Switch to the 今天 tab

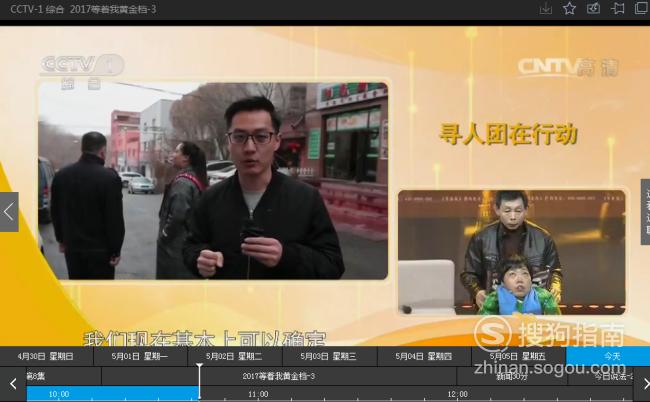pos(608,356)
